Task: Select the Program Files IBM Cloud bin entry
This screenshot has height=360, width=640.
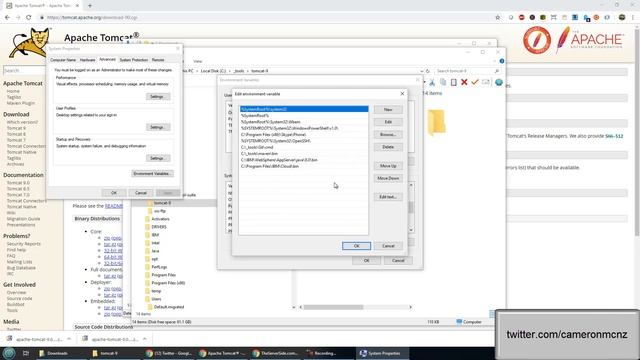Action: coord(304,166)
